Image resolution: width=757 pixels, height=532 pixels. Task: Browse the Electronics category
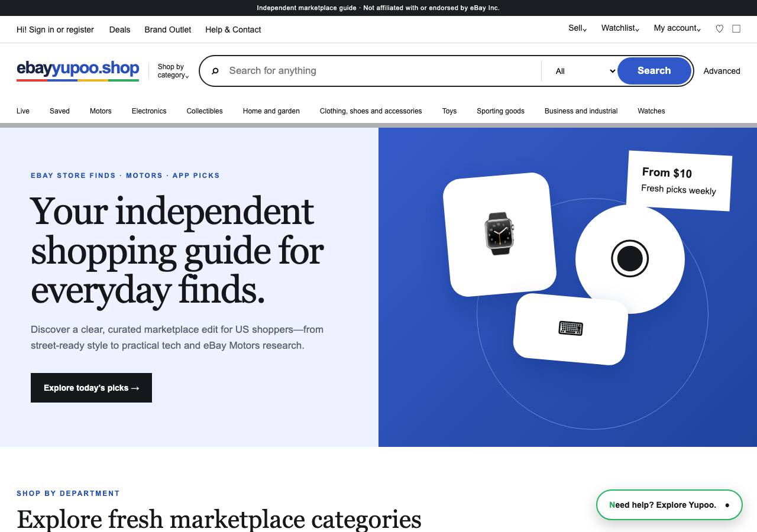pos(149,111)
